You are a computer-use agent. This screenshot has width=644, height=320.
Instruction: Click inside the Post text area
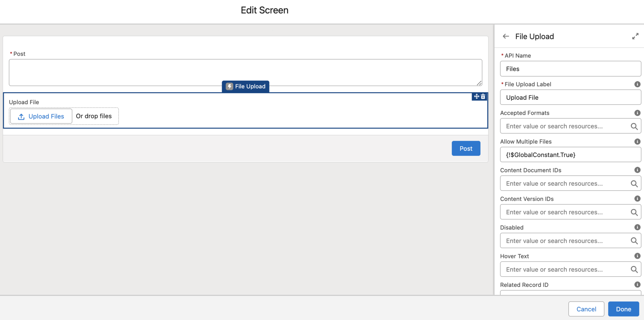click(x=245, y=72)
